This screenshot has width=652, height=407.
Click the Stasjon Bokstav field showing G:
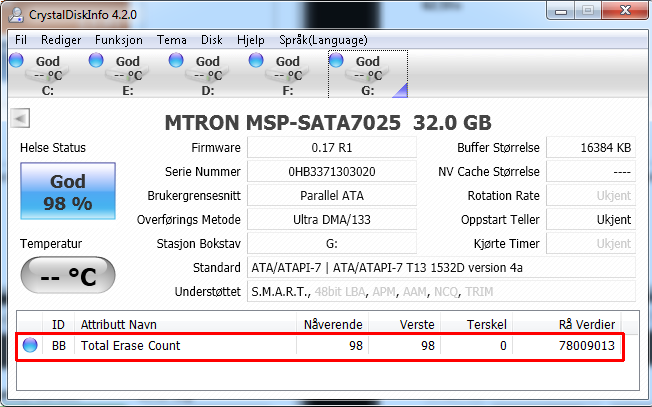pos(332,244)
